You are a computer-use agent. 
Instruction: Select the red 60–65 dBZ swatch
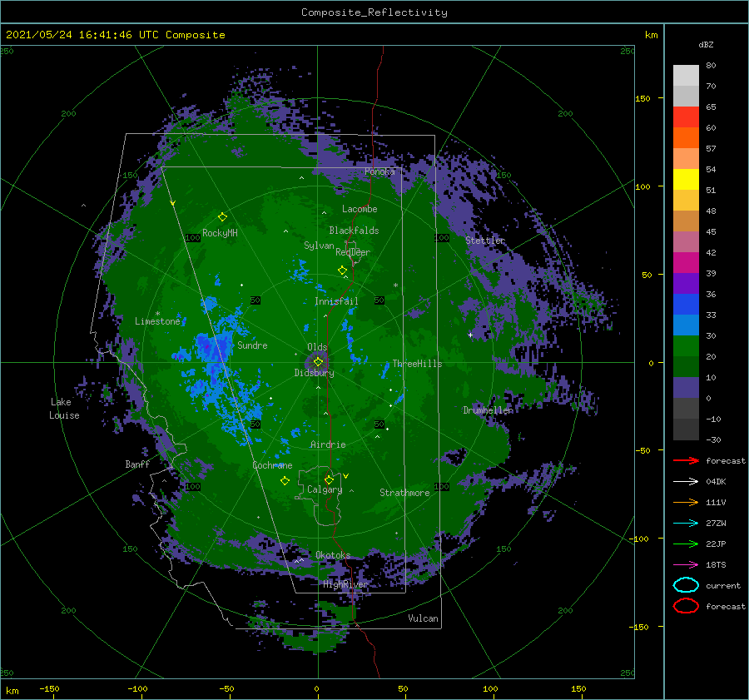686,117
